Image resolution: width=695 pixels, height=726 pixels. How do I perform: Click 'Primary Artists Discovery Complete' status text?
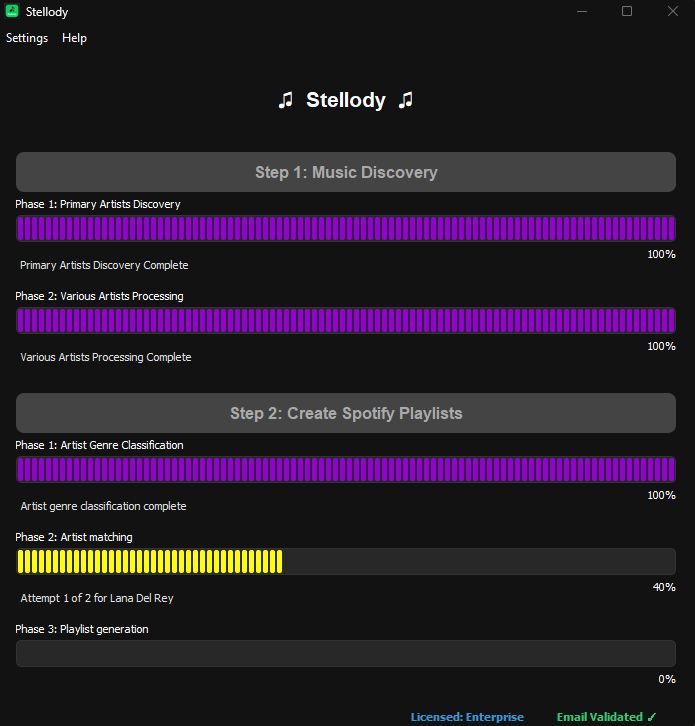(x=104, y=265)
